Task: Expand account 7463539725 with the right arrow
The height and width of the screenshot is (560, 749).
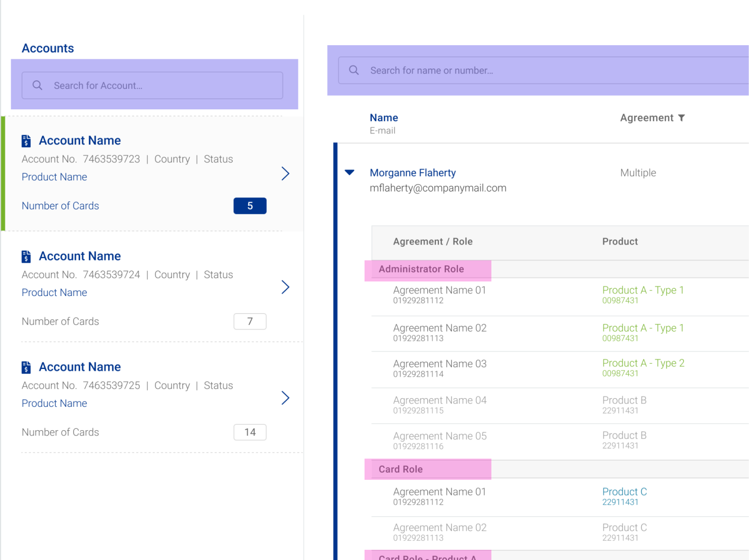Action: pyautogui.click(x=285, y=398)
